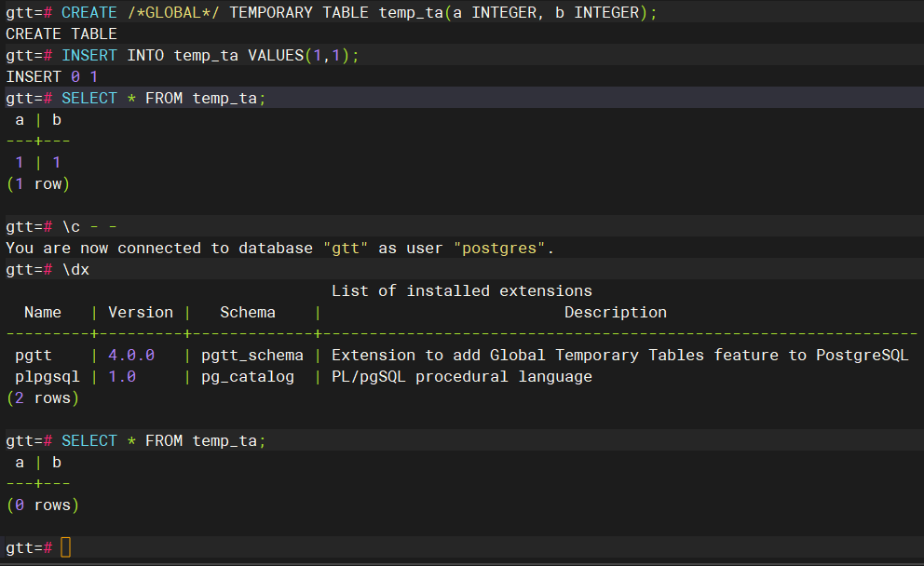Click the "Description" column header

pyautogui.click(x=616, y=313)
